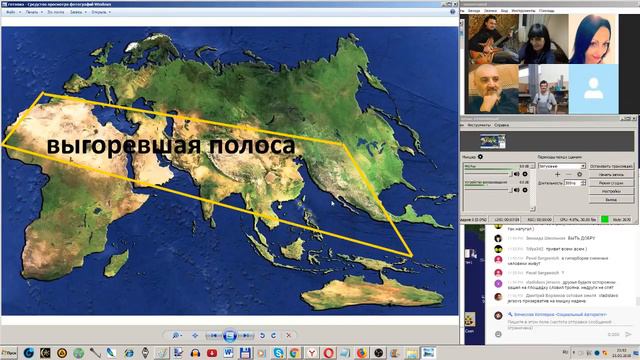Open the Открыть dropdown menu

pyautogui.click(x=100, y=12)
